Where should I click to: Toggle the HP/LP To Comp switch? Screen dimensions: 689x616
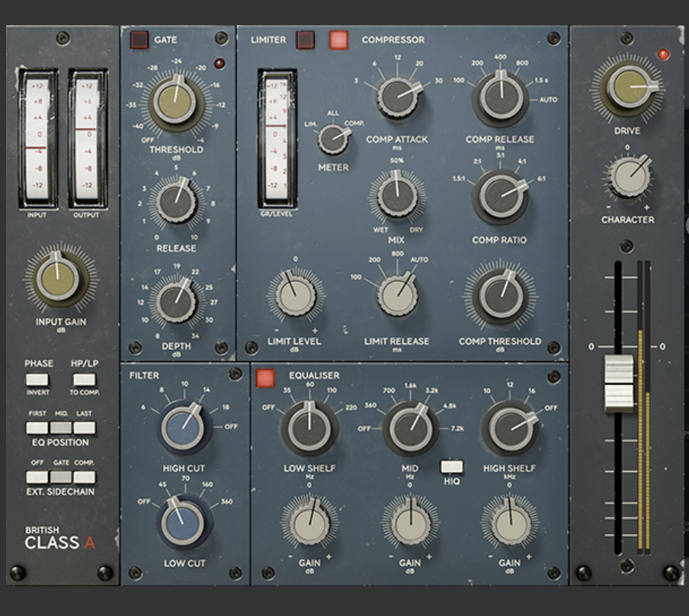84,380
